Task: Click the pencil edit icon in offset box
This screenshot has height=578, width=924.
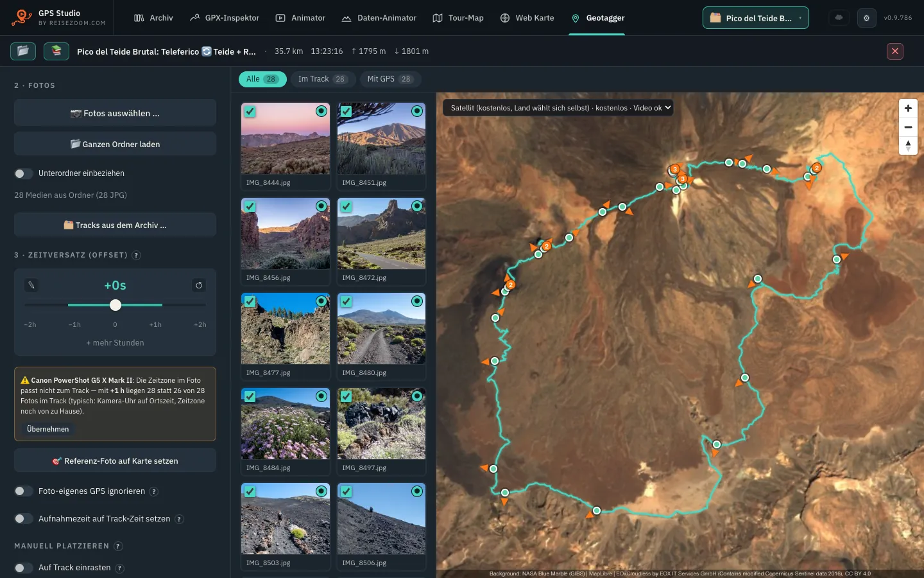Action: point(31,285)
